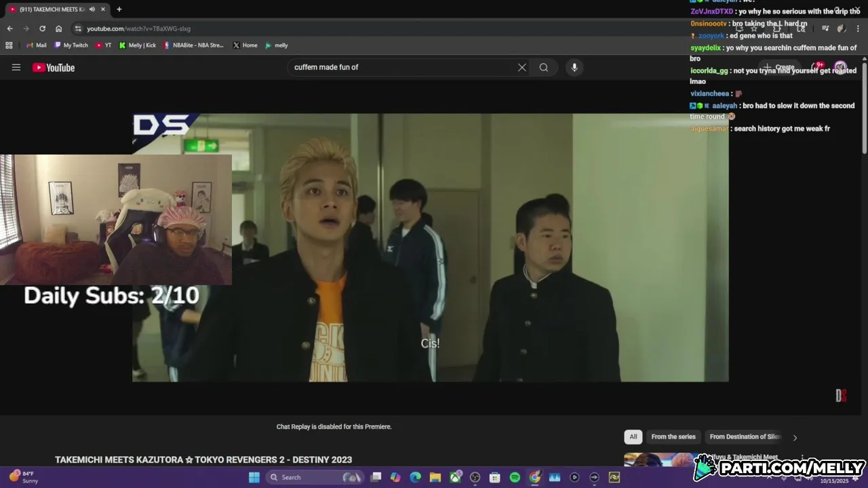This screenshot has height=488, width=868.
Task: Open the Windows Start menu
Action: pos(254,477)
